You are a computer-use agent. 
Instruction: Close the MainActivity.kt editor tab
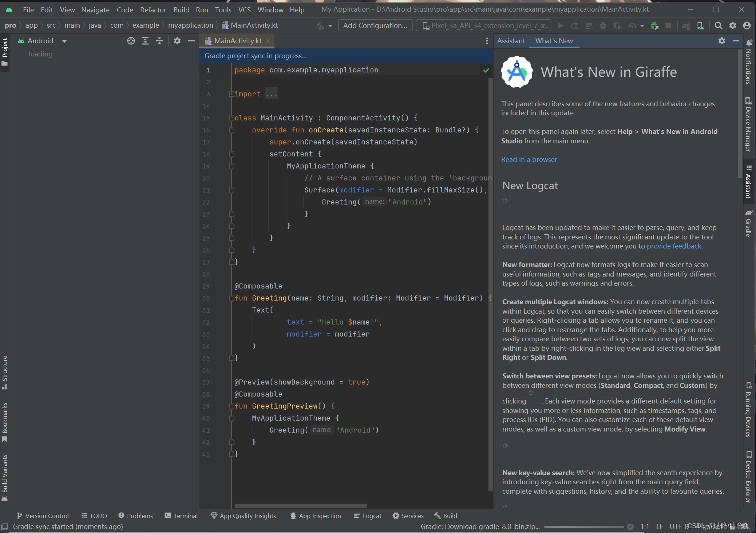(268, 41)
